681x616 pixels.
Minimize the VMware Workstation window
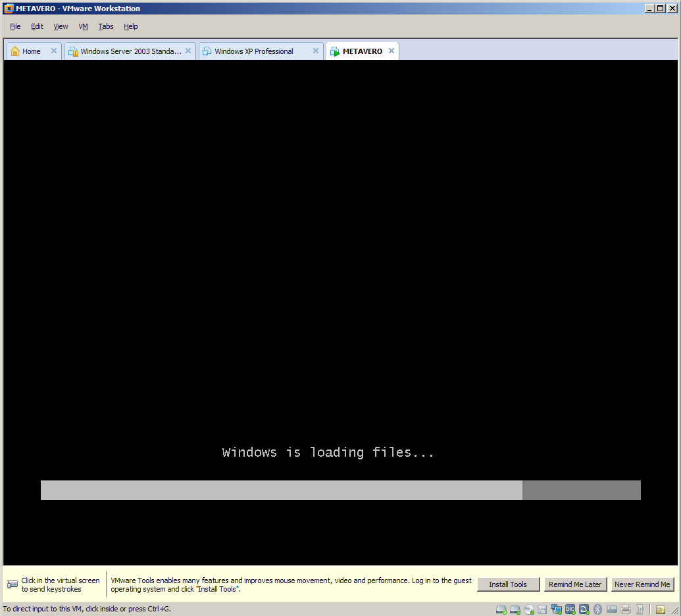point(649,9)
